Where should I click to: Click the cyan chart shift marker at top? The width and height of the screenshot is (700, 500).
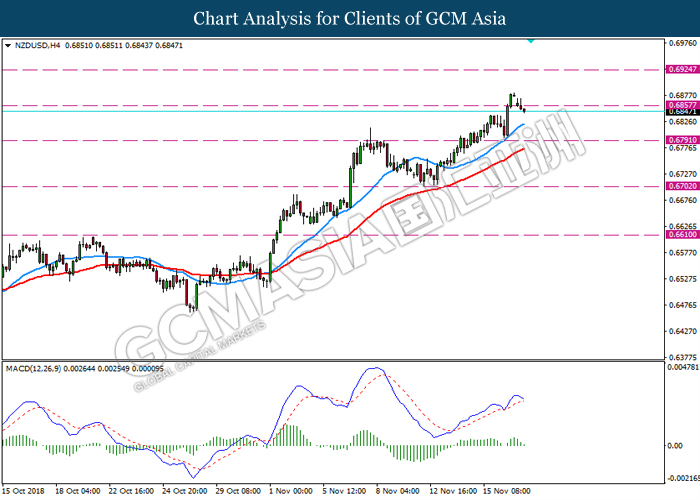click(530, 41)
